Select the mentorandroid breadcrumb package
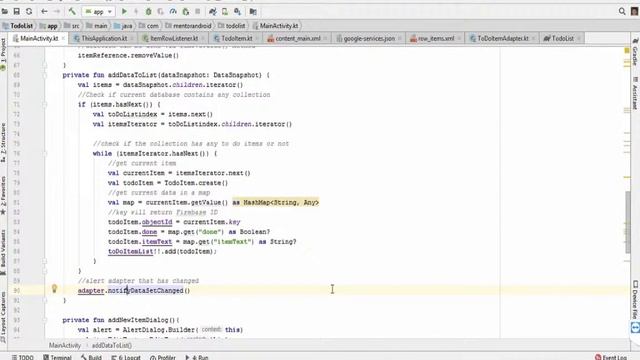The width and height of the screenshot is (640, 360). 188,26
